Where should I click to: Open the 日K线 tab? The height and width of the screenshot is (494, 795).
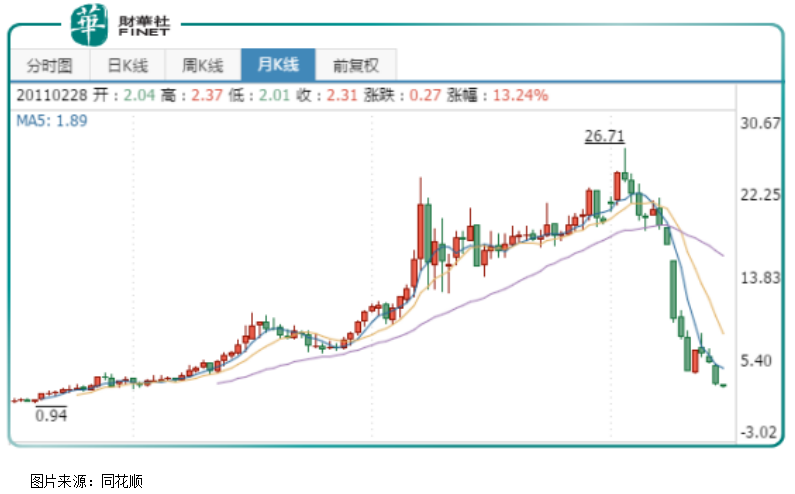coord(126,66)
